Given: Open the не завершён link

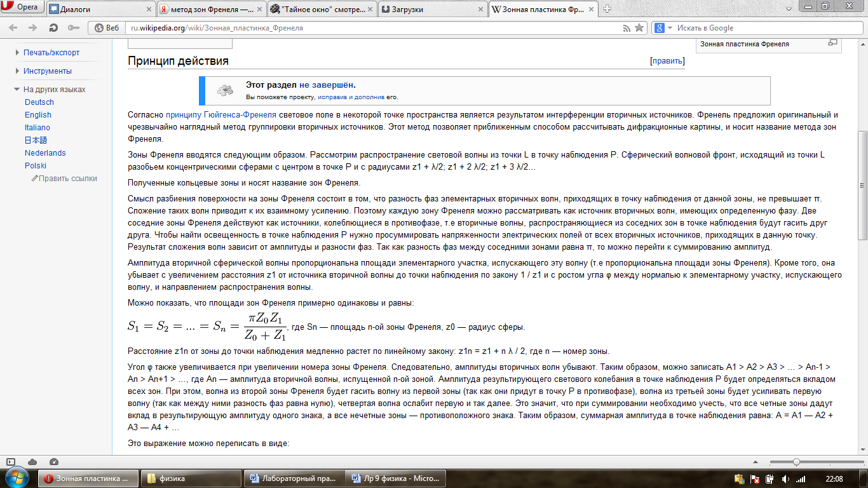Looking at the screenshot, I should [x=327, y=85].
